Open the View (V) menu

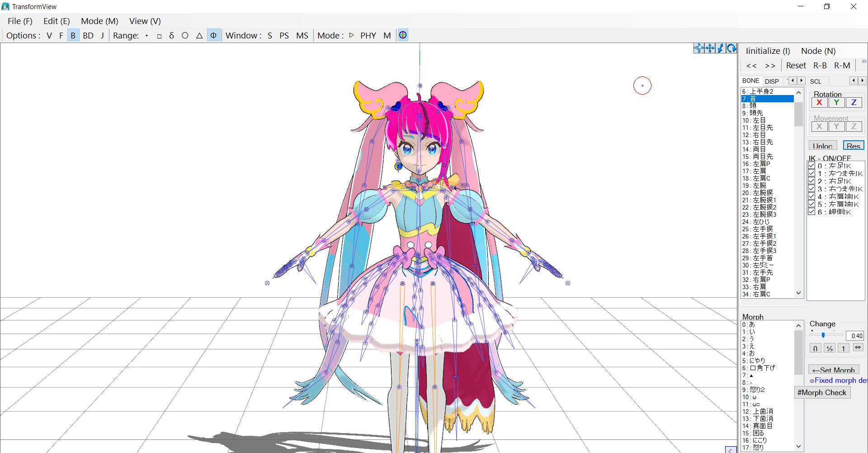145,21
